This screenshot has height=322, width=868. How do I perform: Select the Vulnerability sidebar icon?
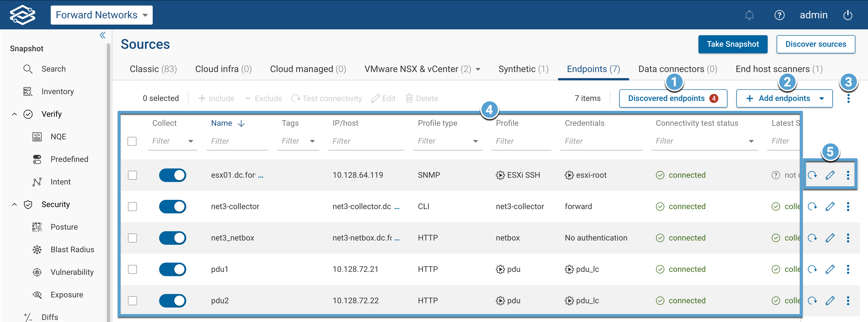[37, 272]
